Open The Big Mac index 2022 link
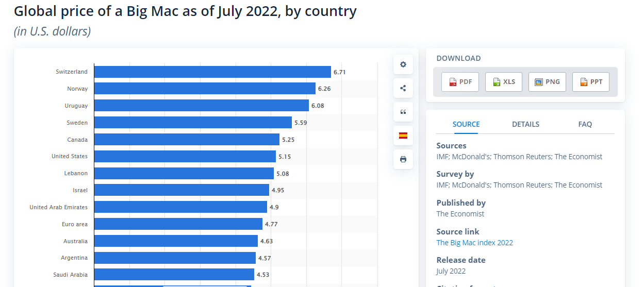 (474, 243)
